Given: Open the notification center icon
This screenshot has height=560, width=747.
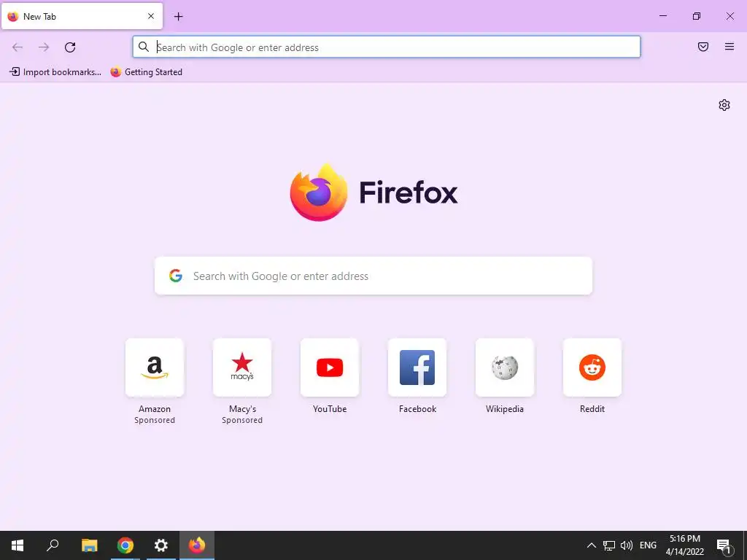Looking at the screenshot, I should [724, 546].
